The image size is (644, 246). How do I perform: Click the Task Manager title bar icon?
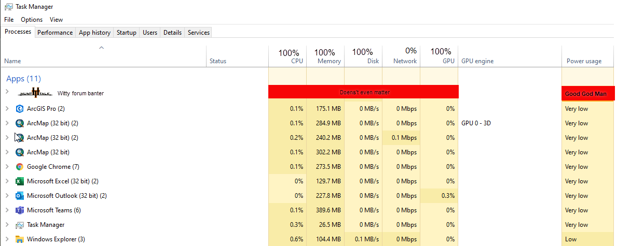(8, 7)
